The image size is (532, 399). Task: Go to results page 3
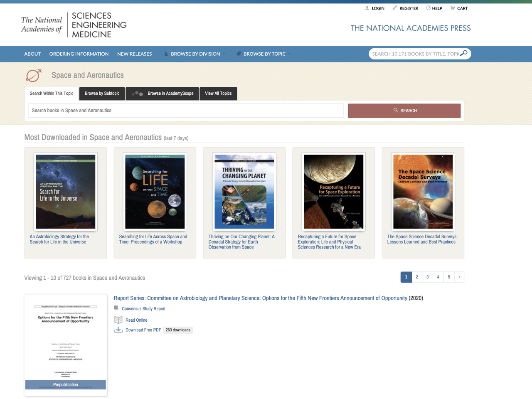click(428, 277)
